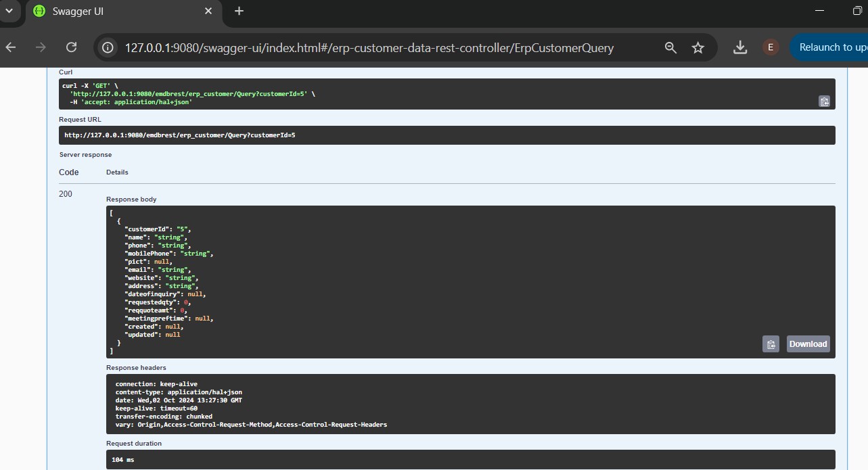
Task: Click the address bar URL
Action: 369,47
